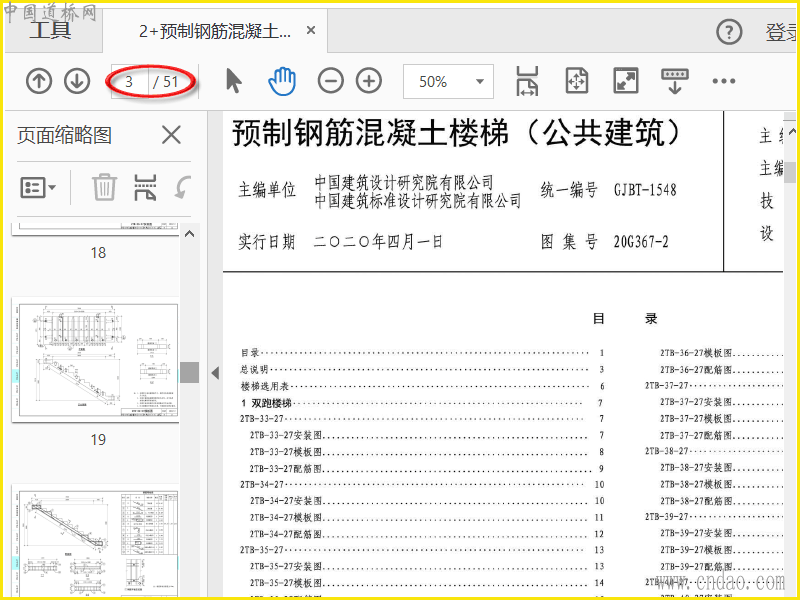Open thumbnail panel options menu
Image resolution: width=800 pixels, height=600 pixels.
pyautogui.click(x=38, y=187)
